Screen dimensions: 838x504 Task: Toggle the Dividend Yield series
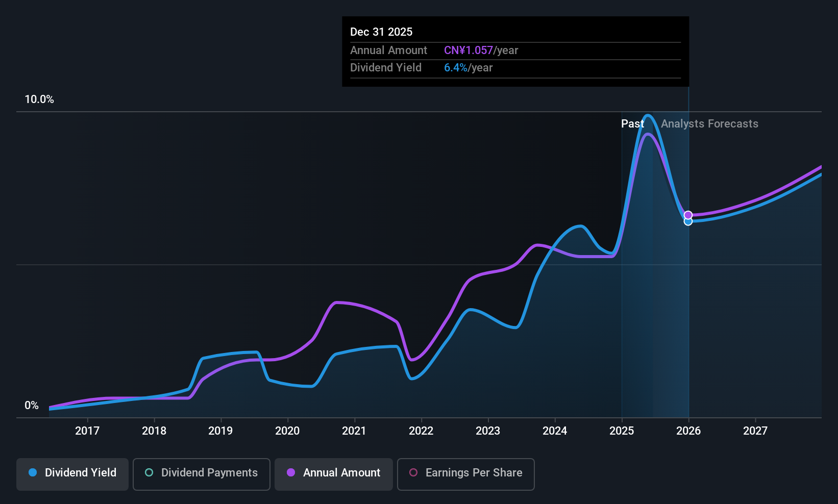pyautogui.click(x=72, y=474)
